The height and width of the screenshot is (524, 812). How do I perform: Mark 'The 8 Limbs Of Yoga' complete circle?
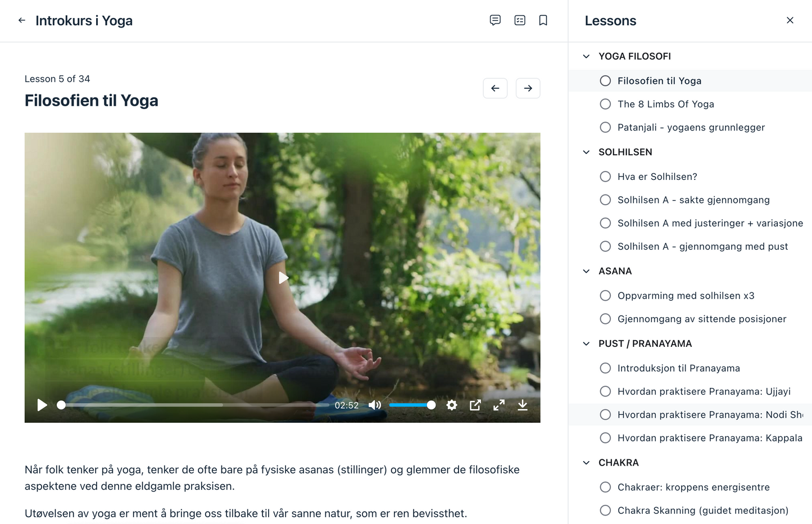click(x=605, y=104)
